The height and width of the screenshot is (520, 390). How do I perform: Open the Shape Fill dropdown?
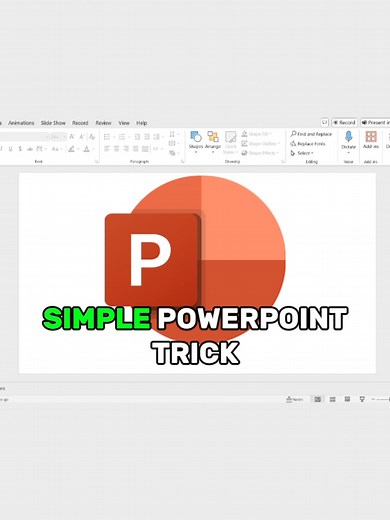coord(257,134)
